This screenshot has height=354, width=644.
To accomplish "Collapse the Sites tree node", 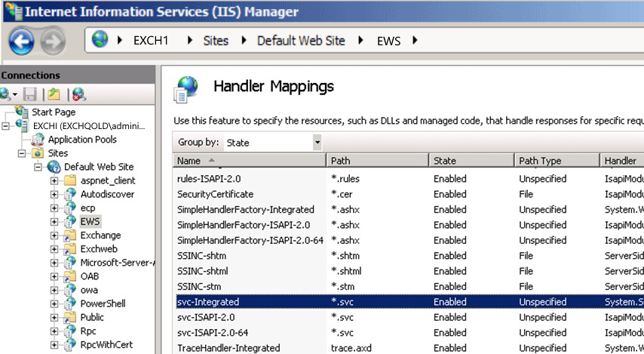I will pos(21,153).
